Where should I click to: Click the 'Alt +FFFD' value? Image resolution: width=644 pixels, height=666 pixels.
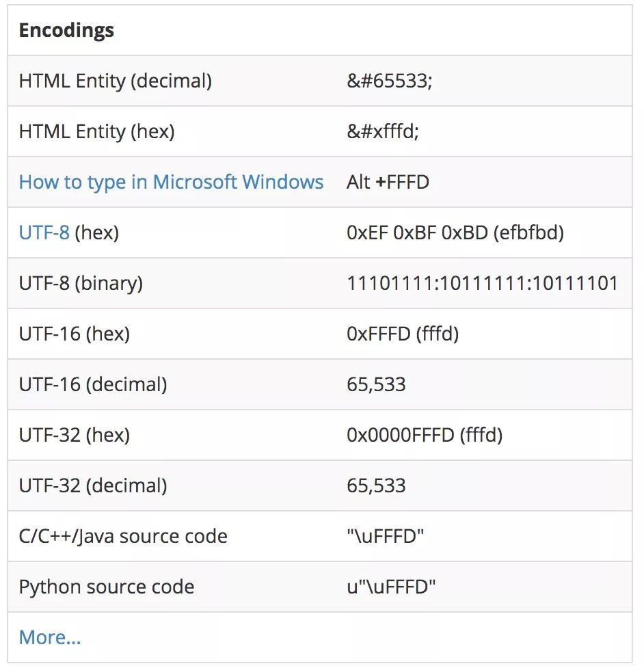(x=388, y=182)
